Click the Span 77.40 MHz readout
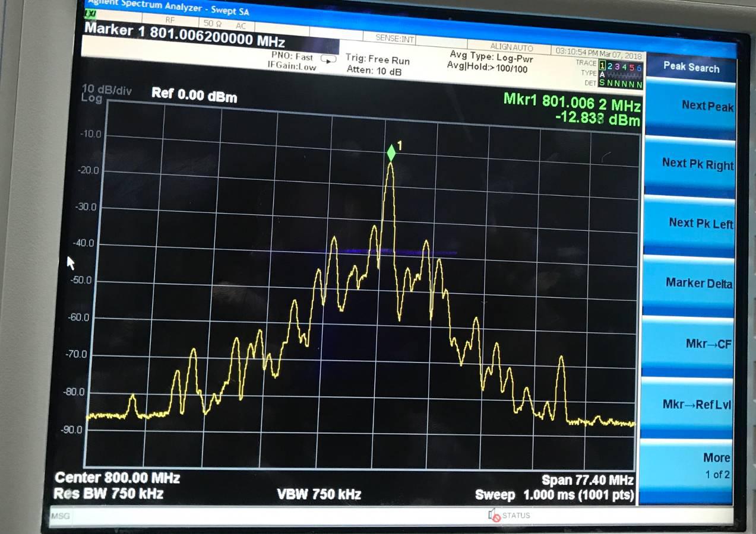The width and height of the screenshot is (756, 534). 587,480
